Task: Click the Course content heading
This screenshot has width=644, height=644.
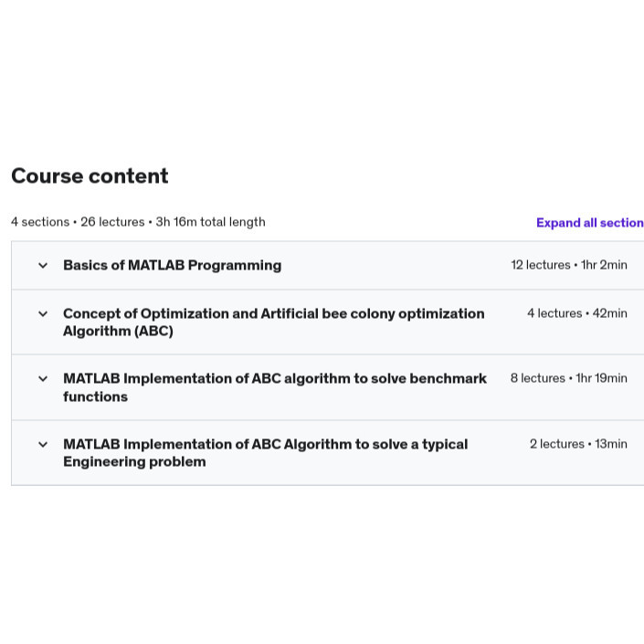Action: [90, 176]
